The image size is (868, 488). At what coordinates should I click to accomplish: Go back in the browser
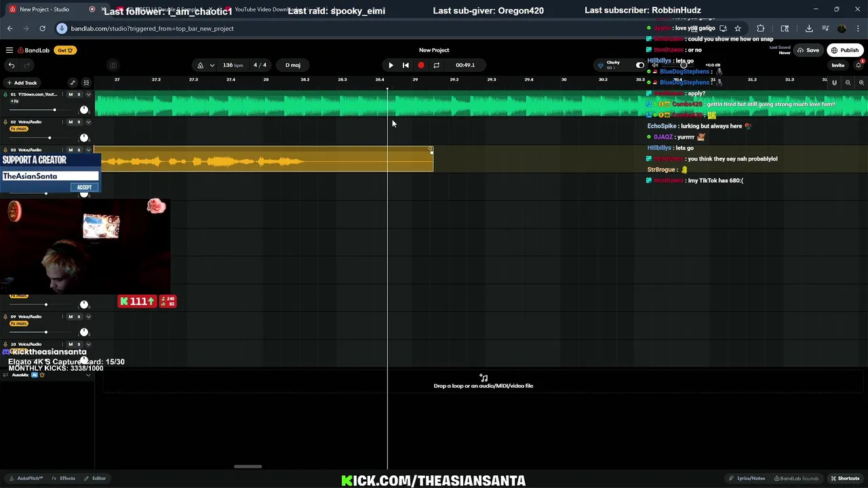[10, 28]
